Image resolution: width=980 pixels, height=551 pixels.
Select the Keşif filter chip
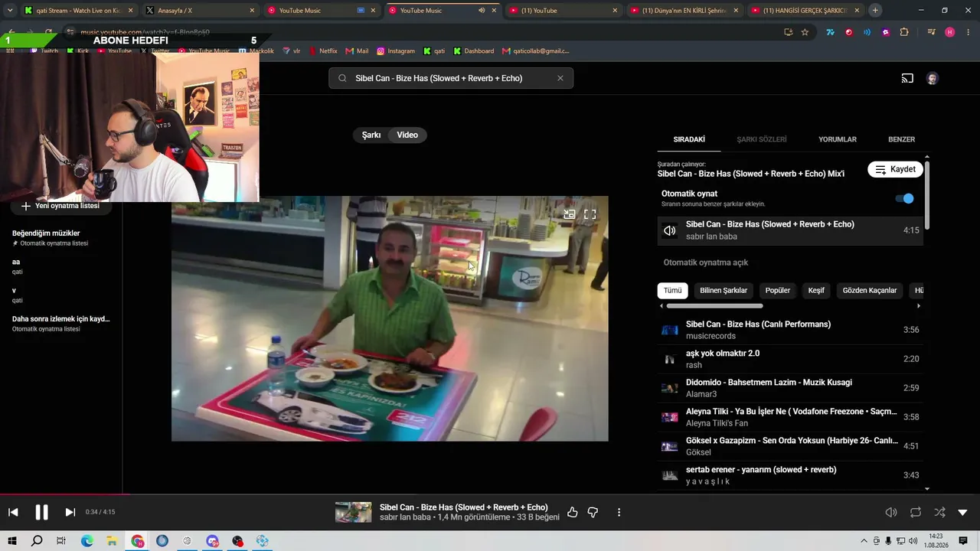coord(816,291)
